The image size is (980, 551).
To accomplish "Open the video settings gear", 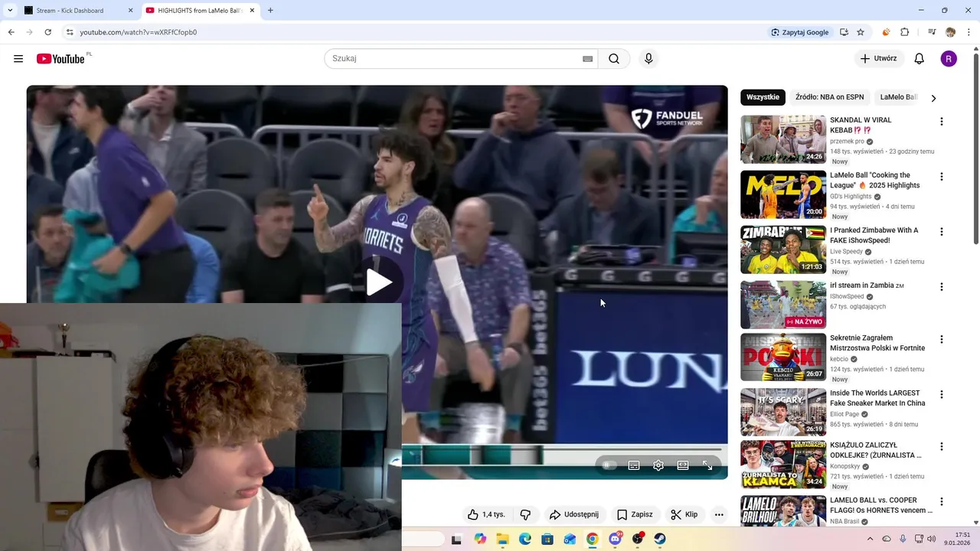I will point(658,465).
